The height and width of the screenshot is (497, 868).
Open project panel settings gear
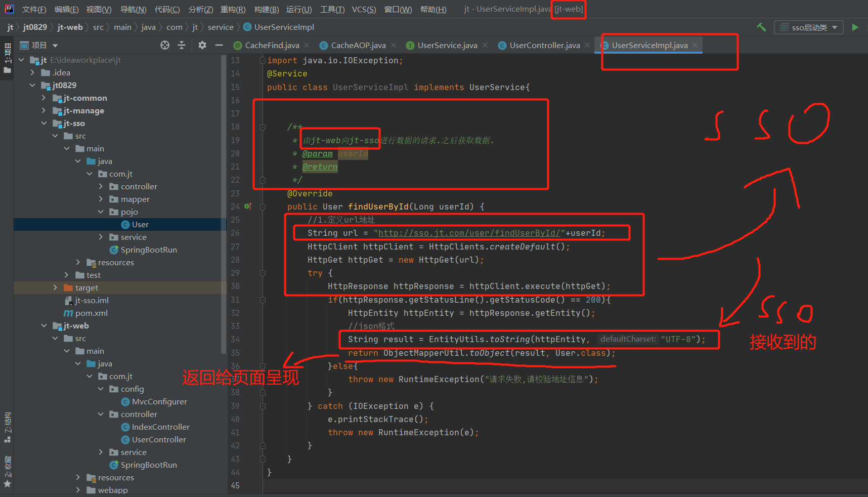point(202,46)
